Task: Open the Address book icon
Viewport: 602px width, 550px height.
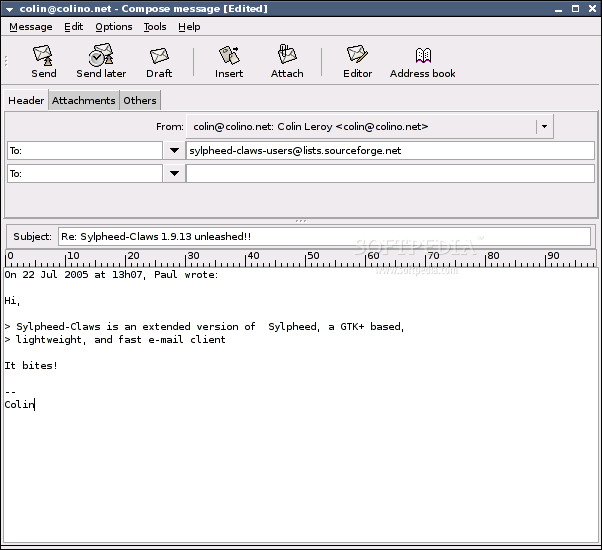Action: [x=423, y=55]
